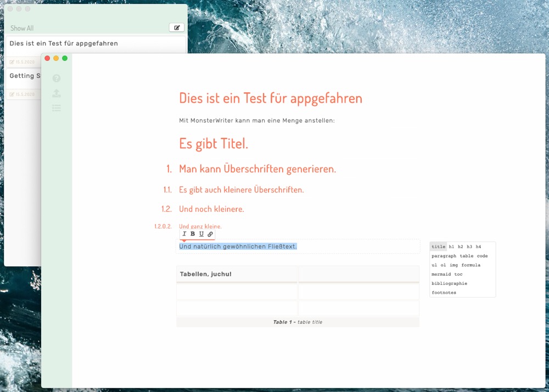Underline the selected text
549x392 pixels.
(x=201, y=234)
